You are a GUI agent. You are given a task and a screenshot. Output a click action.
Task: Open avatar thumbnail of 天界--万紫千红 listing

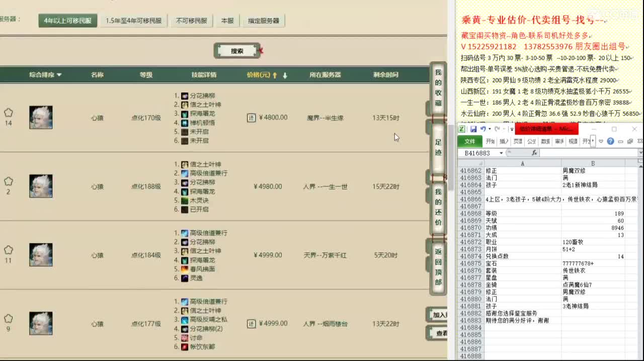click(x=41, y=255)
